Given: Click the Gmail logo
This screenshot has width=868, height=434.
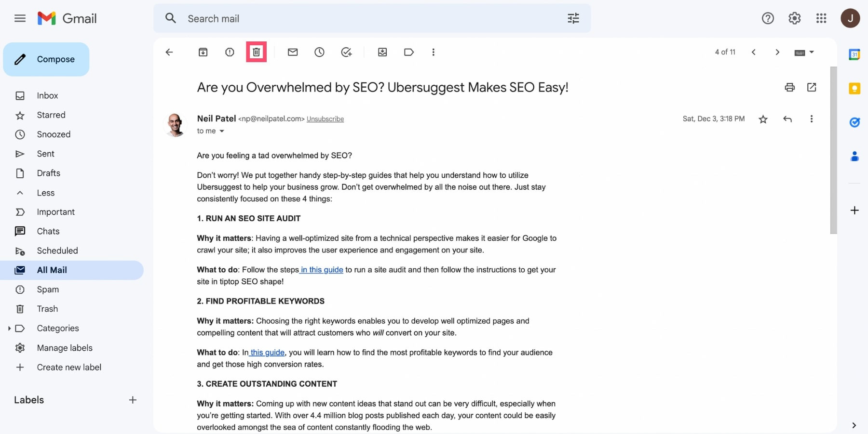Looking at the screenshot, I should [67, 18].
